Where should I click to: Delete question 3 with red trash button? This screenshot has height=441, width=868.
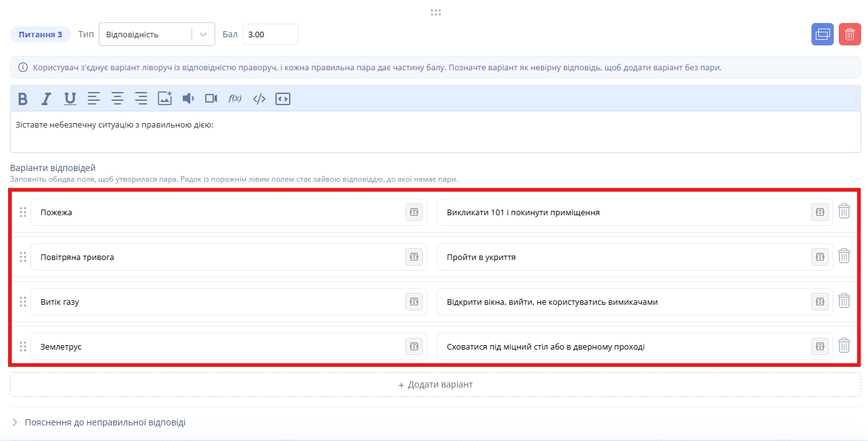(850, 34)
